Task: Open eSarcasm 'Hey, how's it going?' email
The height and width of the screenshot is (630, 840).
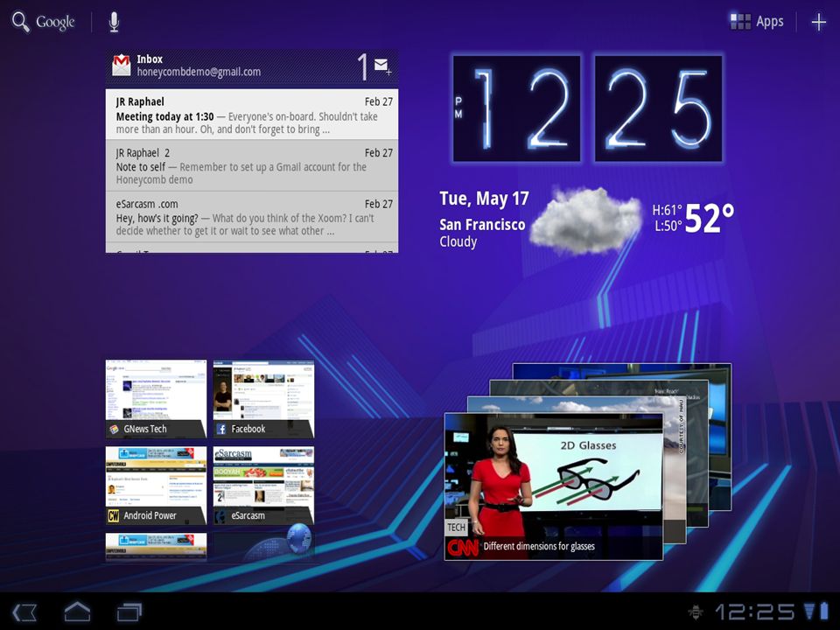Action: point(252,217)
